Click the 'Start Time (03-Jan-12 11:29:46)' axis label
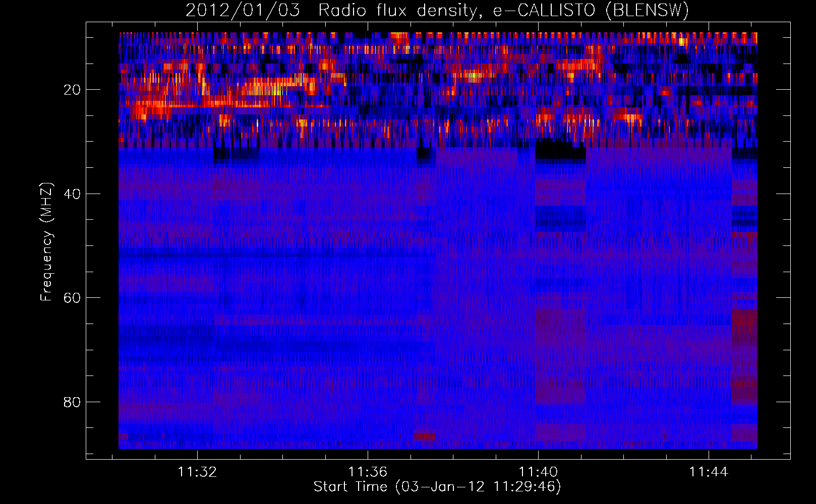Screen dimensions: 816x504 coord(437,487)
